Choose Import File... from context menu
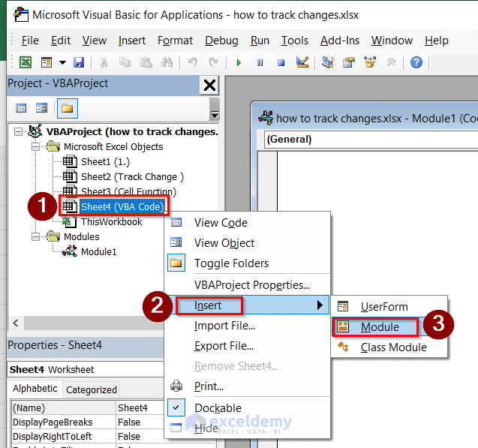The image size is (478, 448). [248, 326]
